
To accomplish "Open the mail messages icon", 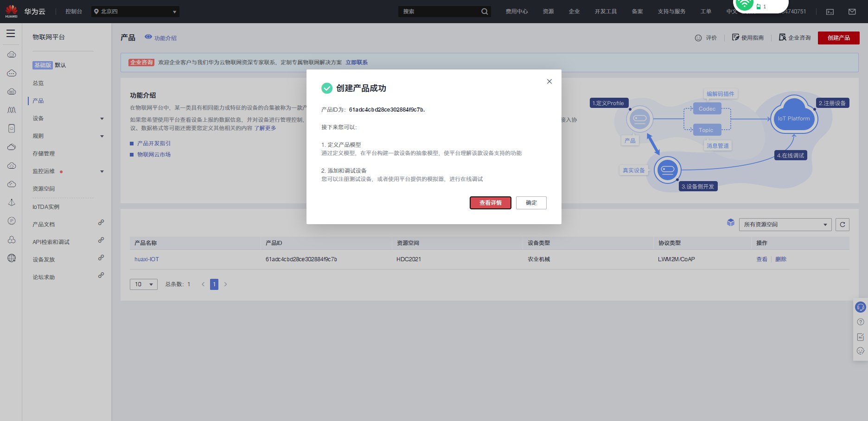I will coord(852,12).
